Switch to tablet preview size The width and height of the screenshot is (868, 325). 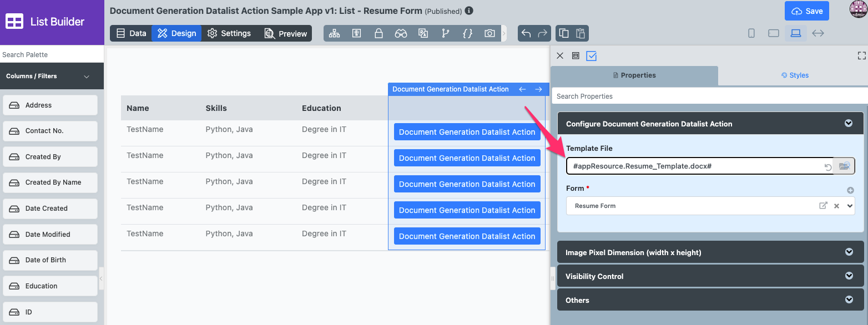(x=774, y=33)
